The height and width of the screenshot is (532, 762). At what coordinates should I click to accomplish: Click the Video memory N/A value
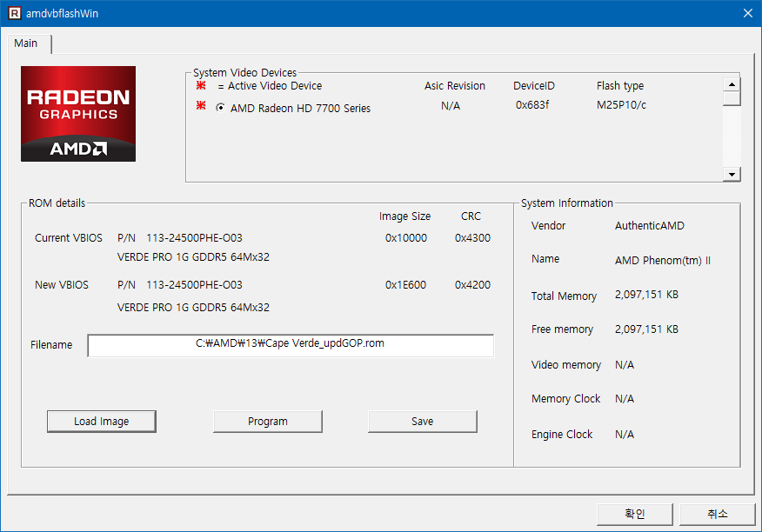pos(625,365)
